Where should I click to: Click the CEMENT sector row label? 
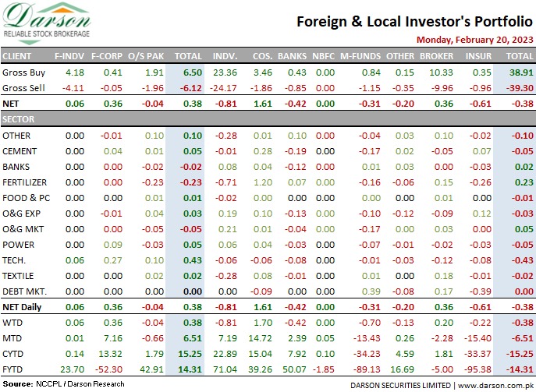(20, 151)
